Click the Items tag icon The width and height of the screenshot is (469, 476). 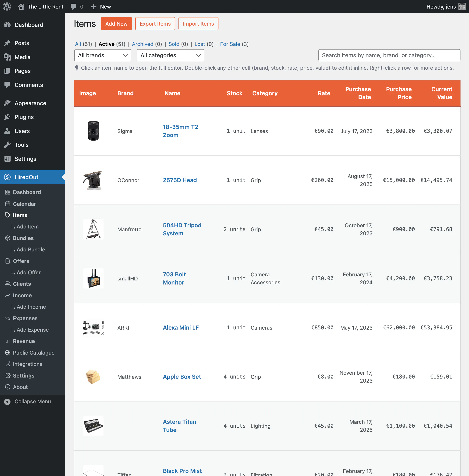pyautogui.click(x=8, y=215)
